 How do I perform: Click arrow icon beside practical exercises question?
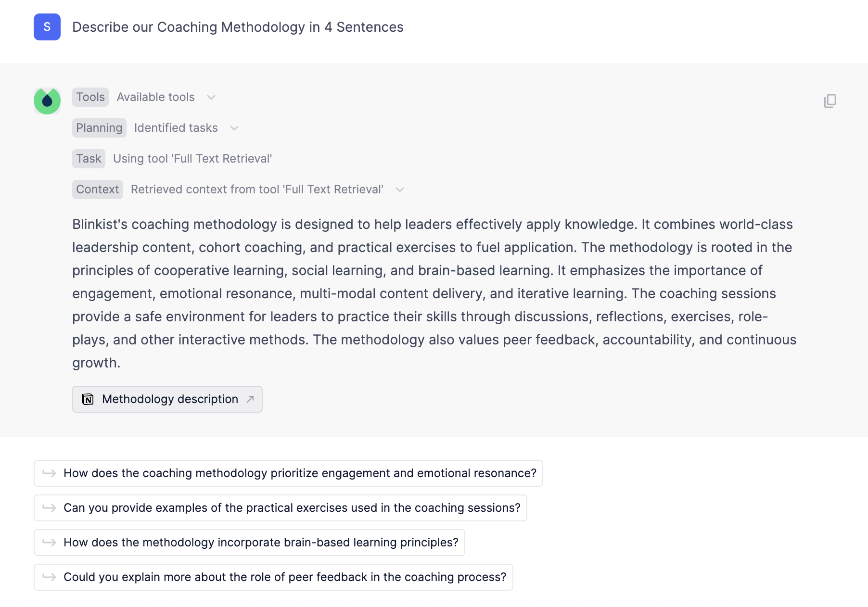[49, 508]
